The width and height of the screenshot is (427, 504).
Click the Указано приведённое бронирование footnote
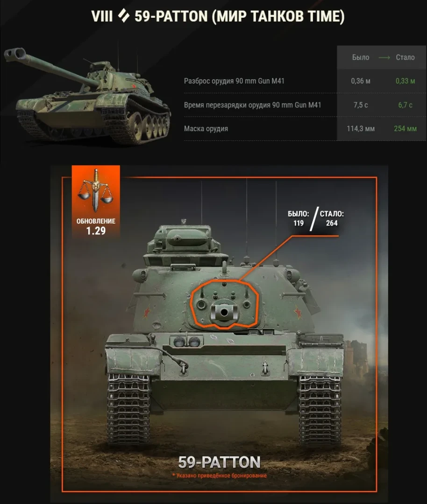click(220, 476)
